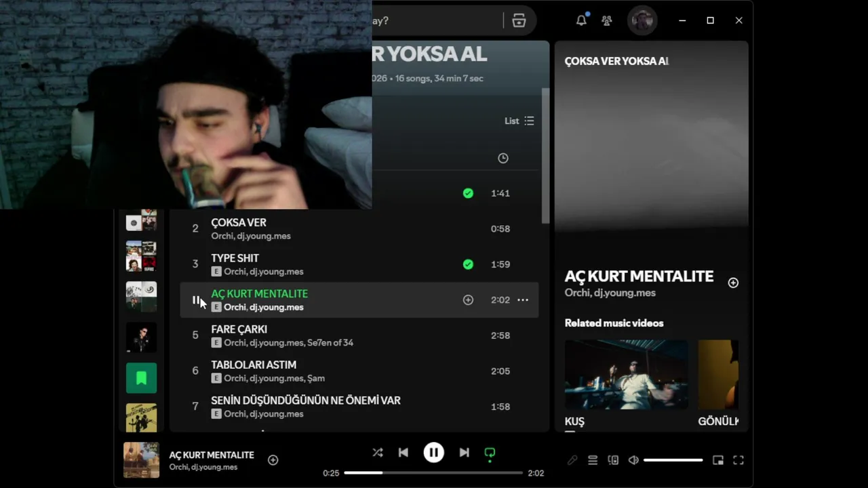Click the elapsed time 0:25 label

pos(331,473)
